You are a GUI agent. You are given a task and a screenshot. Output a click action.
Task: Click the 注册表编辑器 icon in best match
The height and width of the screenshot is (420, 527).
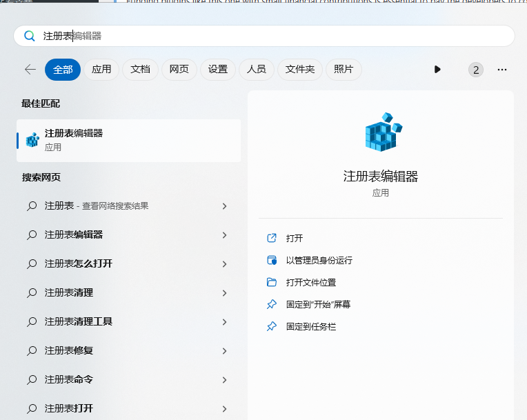tap(32, 140)
